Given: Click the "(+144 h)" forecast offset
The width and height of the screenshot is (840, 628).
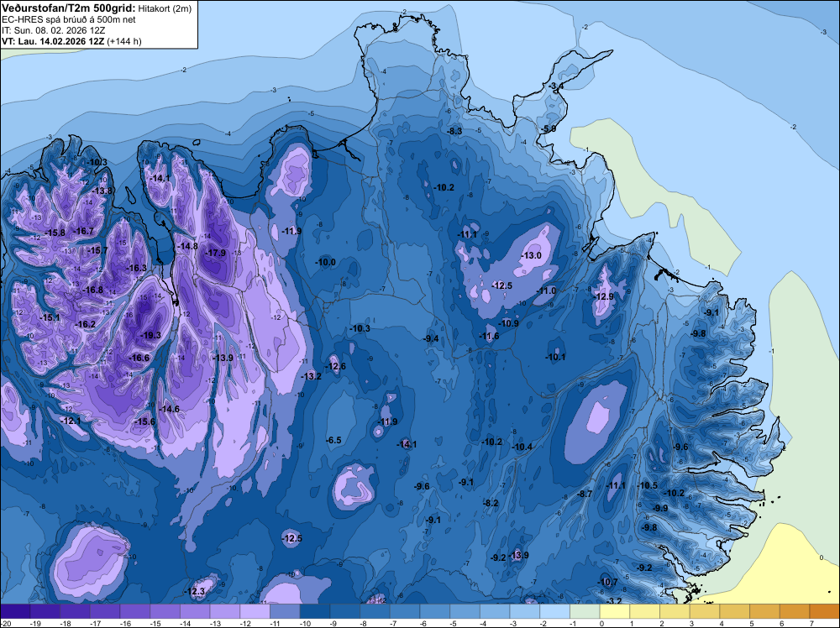Looking at the screenshot, I should pyautogui.click(x=124, y=41).
